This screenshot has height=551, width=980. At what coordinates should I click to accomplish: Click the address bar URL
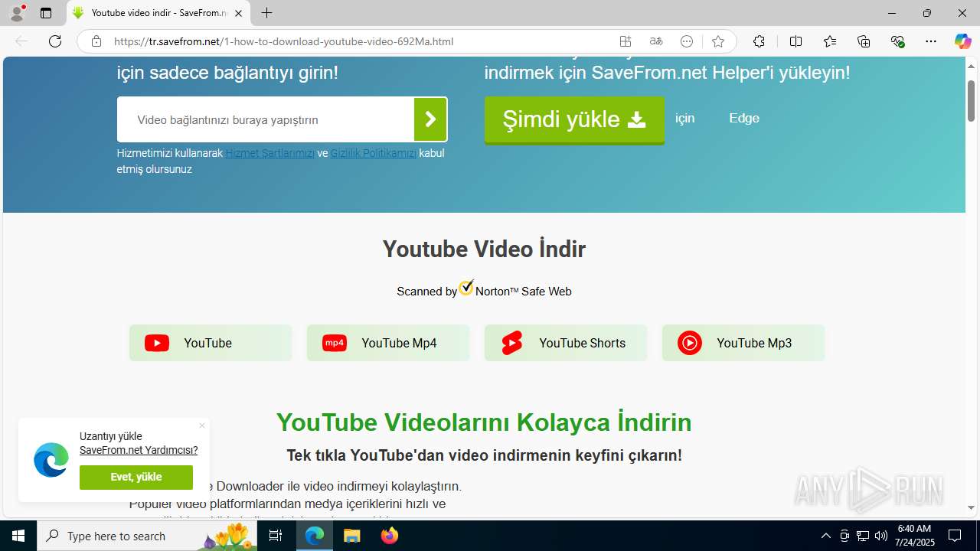283,41
